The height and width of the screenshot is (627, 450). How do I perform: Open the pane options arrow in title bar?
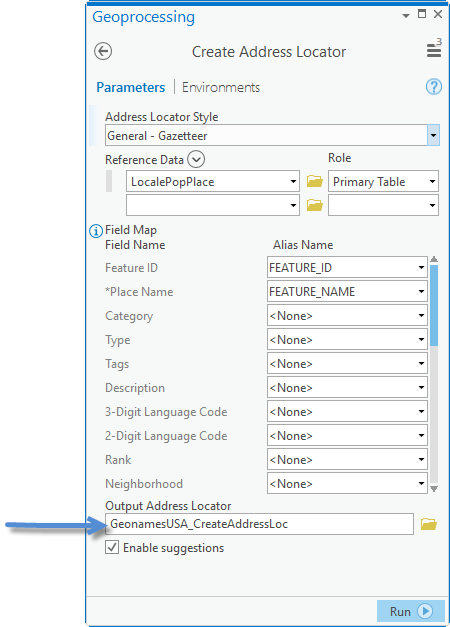(406, 16)
